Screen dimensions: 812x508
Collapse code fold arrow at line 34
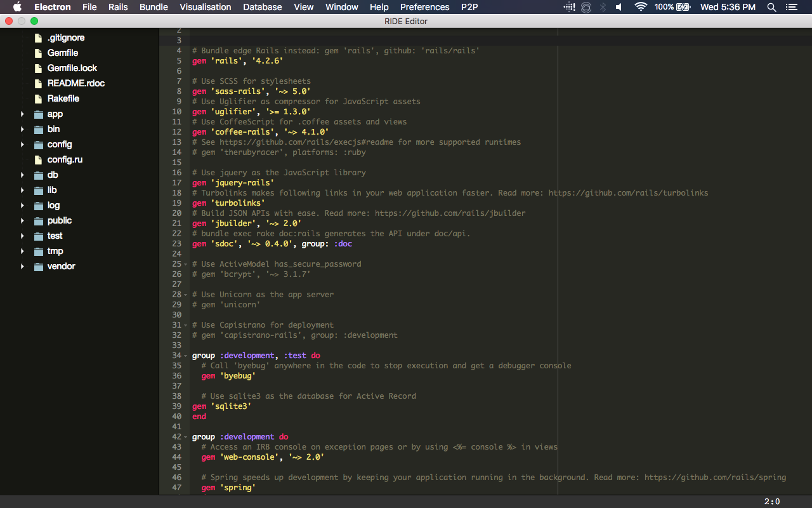click(x=186, y=356)
